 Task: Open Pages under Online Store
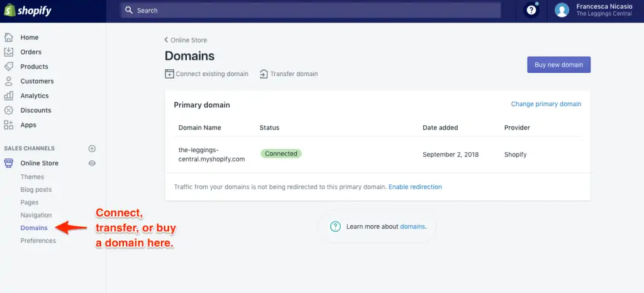(x=30, y=202)
